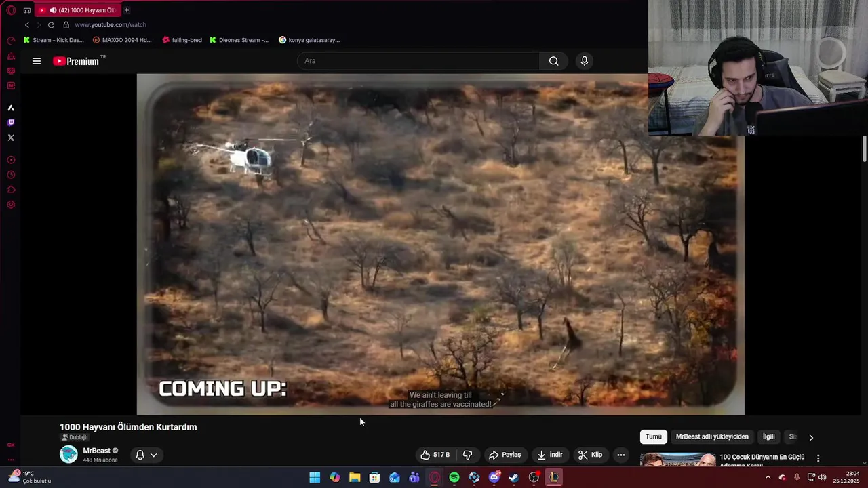868x488 pixels.
Task: Open the Windows Start menu
Action: tap(315, 478)
